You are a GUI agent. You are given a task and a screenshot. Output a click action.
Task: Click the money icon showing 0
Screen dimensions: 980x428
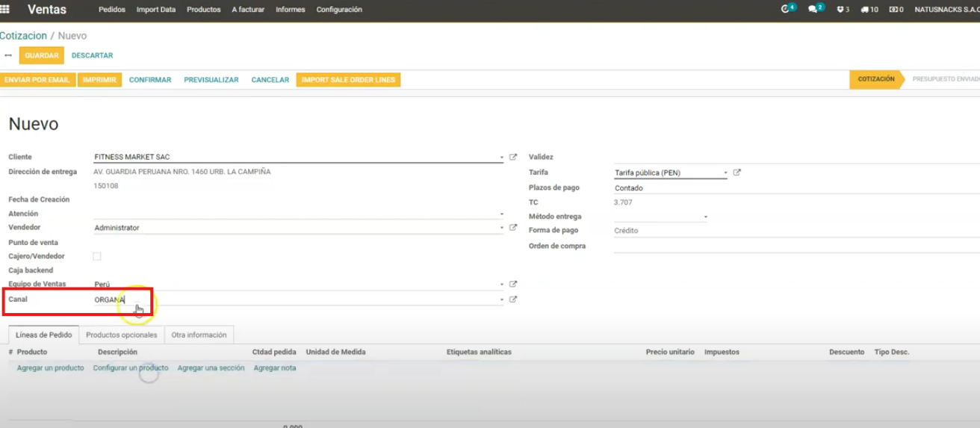893,10
